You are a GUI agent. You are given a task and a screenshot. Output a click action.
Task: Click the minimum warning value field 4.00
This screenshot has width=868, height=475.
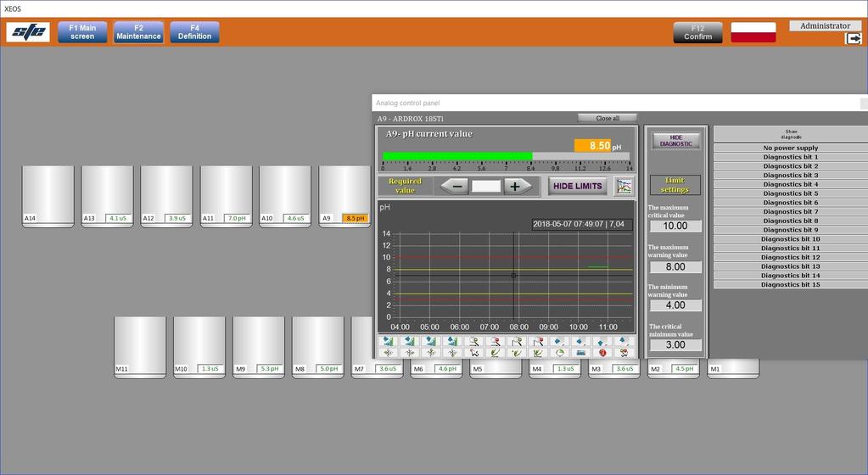[x=675, y=305]
